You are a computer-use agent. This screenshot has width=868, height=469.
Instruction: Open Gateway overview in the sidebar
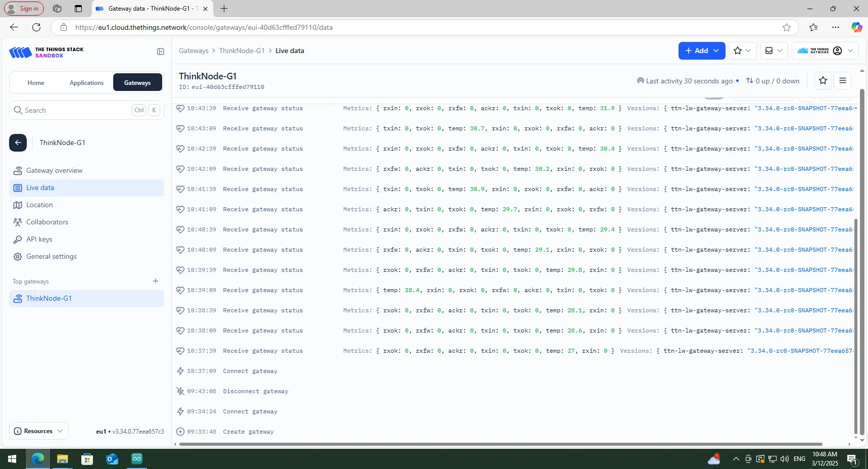54,170
